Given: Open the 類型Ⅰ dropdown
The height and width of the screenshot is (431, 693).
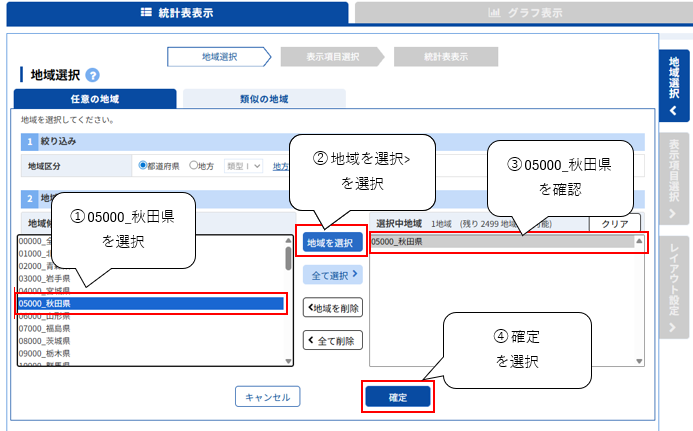Looking at the screenshot, I should point(244,166).
